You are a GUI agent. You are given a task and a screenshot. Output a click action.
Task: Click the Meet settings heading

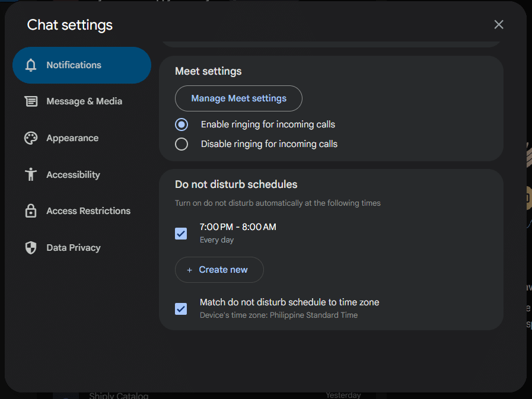click(208, 71)
